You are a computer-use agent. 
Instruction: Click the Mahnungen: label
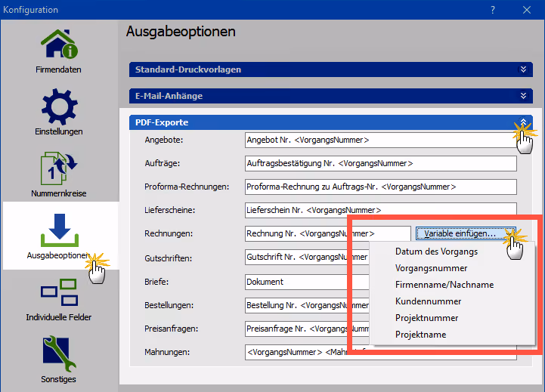point(167,352)
